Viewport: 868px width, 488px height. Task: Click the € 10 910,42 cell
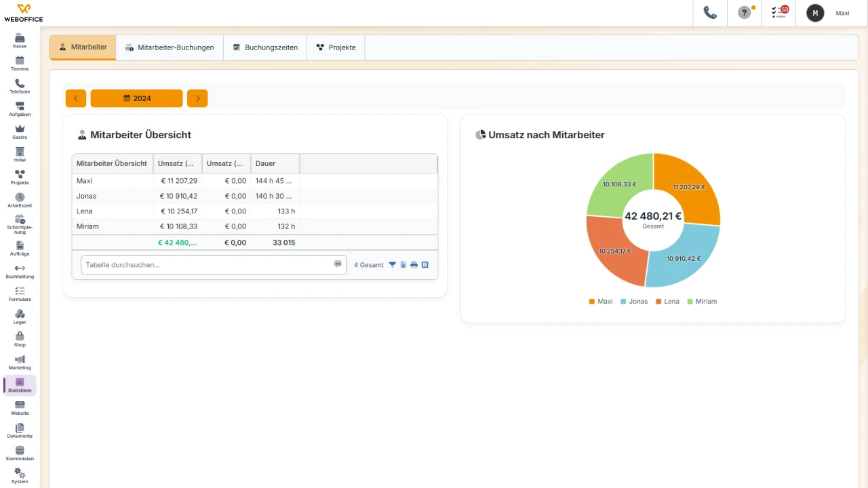178,196
